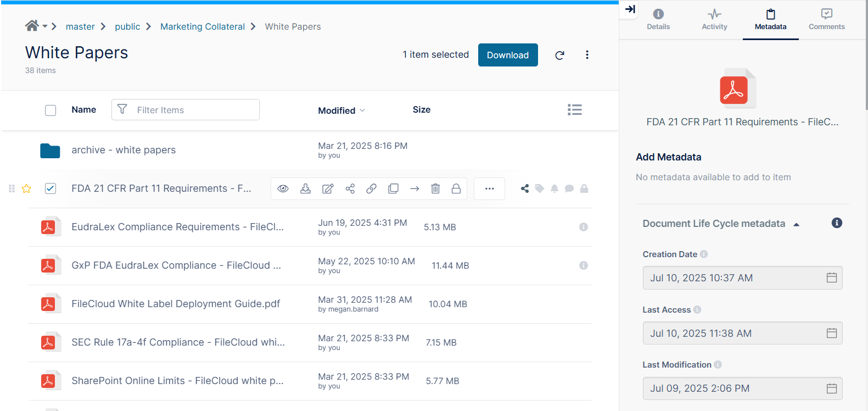This screenshot has width=868, height=411.
Task: Toggle the select-all checkbox
Action: coord(51,110)
